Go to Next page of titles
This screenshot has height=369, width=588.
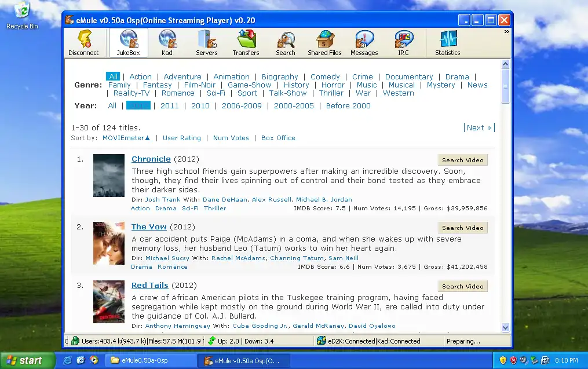click(x=479, y=127)
